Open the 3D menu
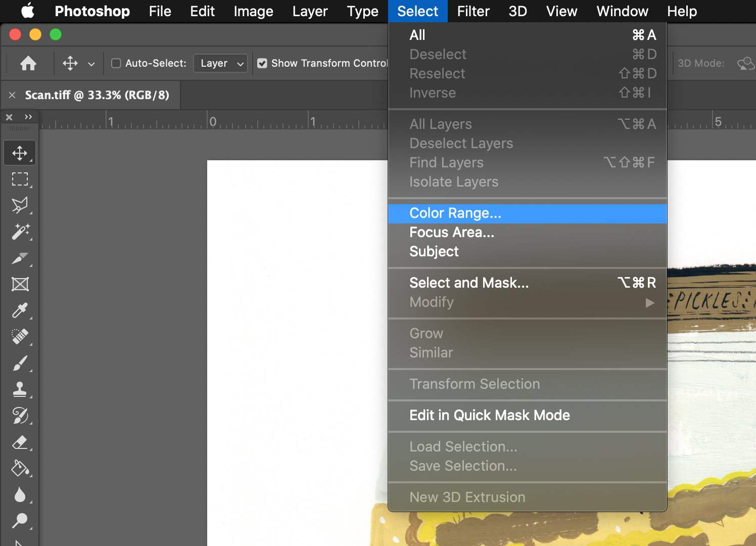The height and width of the screenshot is (546, 756). 517,11
